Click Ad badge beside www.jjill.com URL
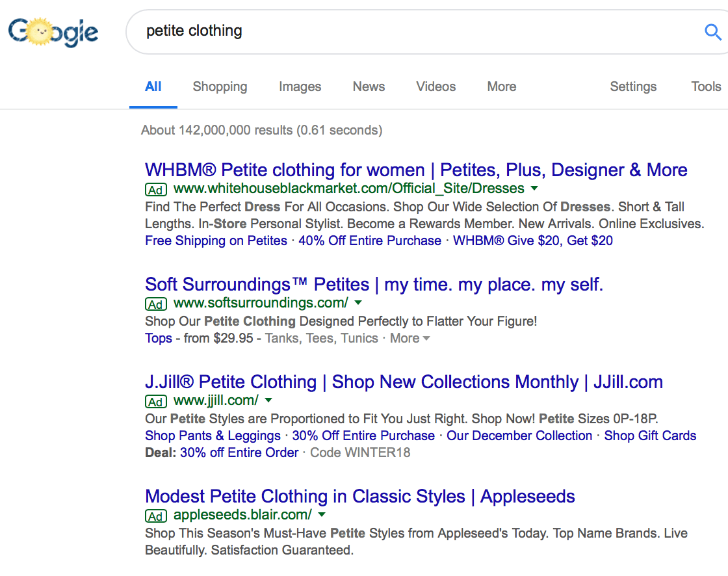Screen dimensions: 728x576 coord(155,401)
